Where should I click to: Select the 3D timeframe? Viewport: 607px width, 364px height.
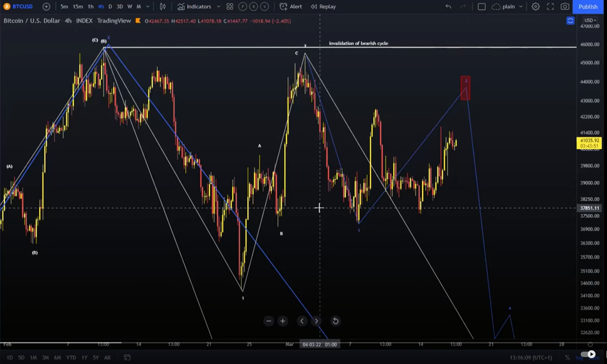click(120, 6)
